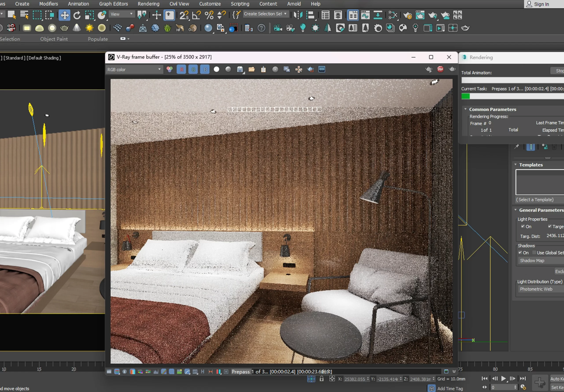Image resolution: width=564 pixels, height=392 pixels.
Task: Open View reference coordinate dropdown
Action: [x=122, y=14]
